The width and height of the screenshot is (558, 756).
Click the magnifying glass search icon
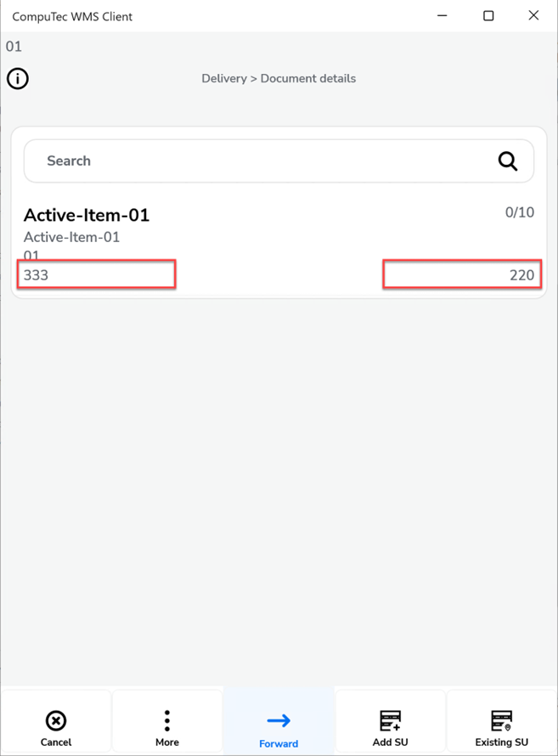507,161
